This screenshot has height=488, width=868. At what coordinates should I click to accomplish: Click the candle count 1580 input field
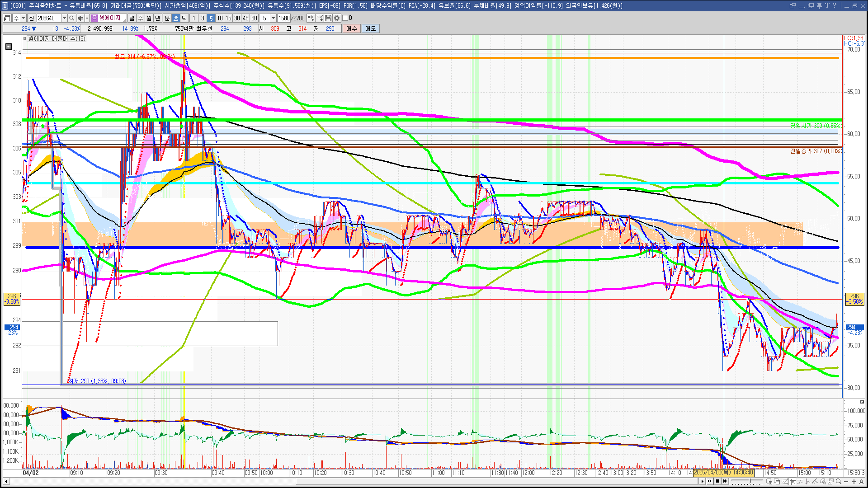point(284,18)
